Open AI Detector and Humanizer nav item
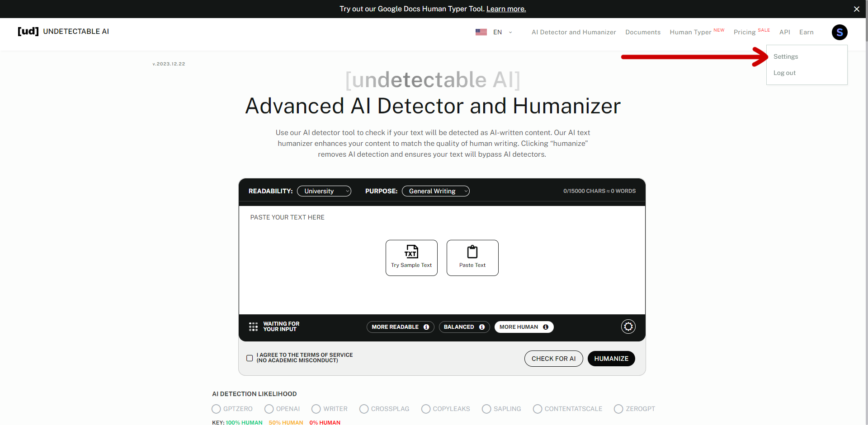 tap(574, 32)
